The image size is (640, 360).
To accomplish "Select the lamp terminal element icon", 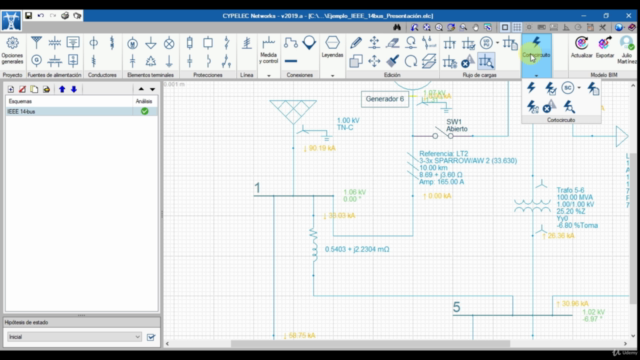I will coord(169,43).
